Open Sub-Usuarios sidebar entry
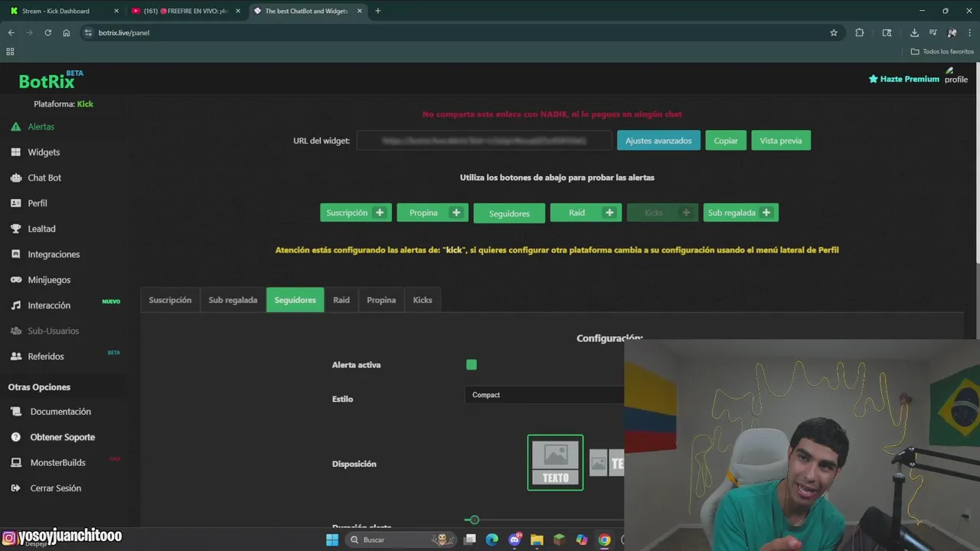The image size is (980, 551). [x=53, y=331]
